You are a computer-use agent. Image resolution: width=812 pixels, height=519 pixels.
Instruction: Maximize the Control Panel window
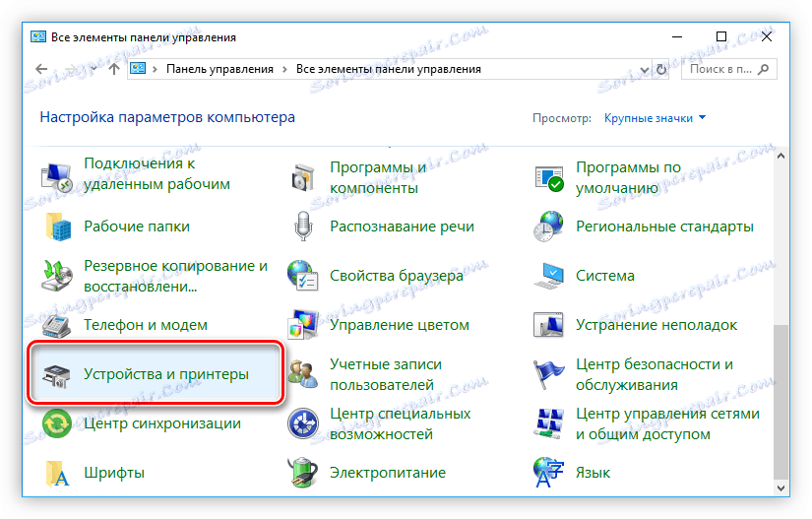720,36
